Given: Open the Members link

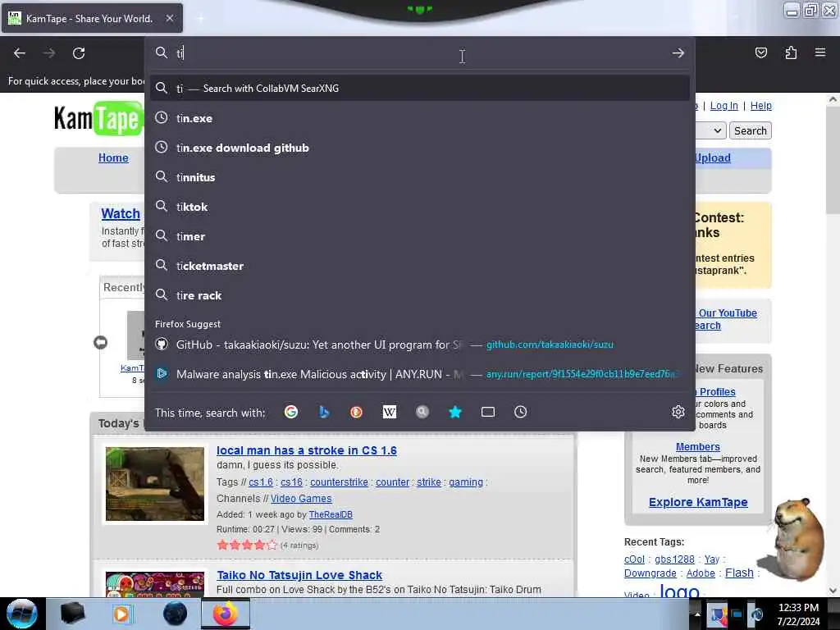Looking at the screenshot, I should tap(697, 446).
